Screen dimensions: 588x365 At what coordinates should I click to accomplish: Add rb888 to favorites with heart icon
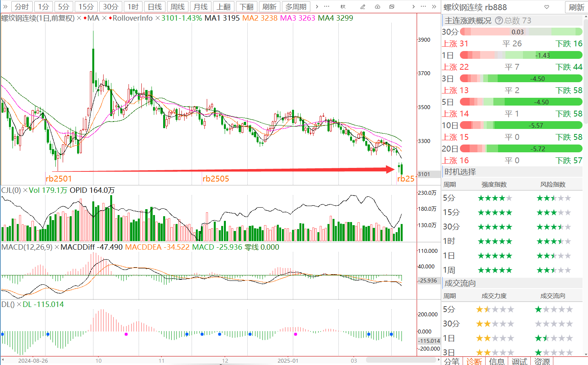pyautogui.click(x=547, y=7)
